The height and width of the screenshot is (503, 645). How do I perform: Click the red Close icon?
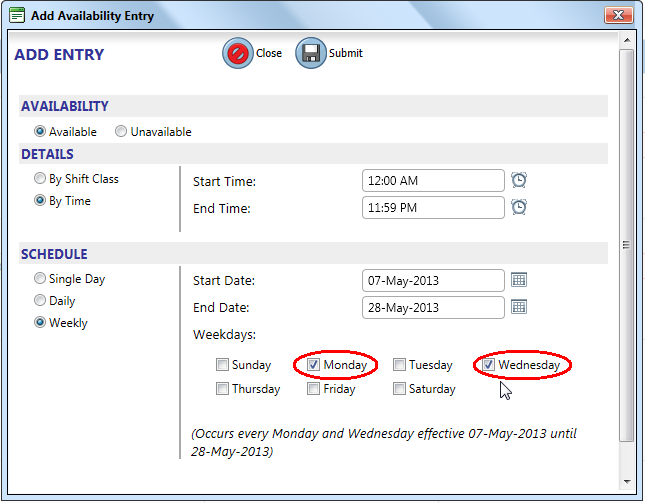[x=238, y=54]
